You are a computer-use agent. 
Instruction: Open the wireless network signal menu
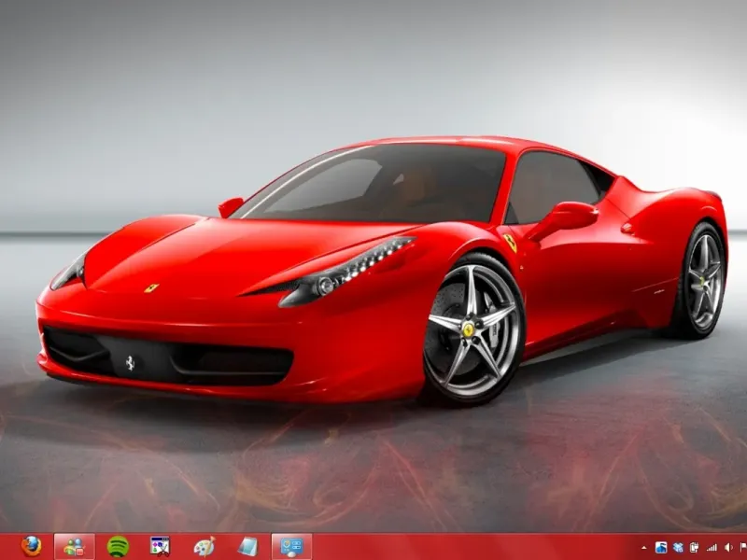click(712, 547)
